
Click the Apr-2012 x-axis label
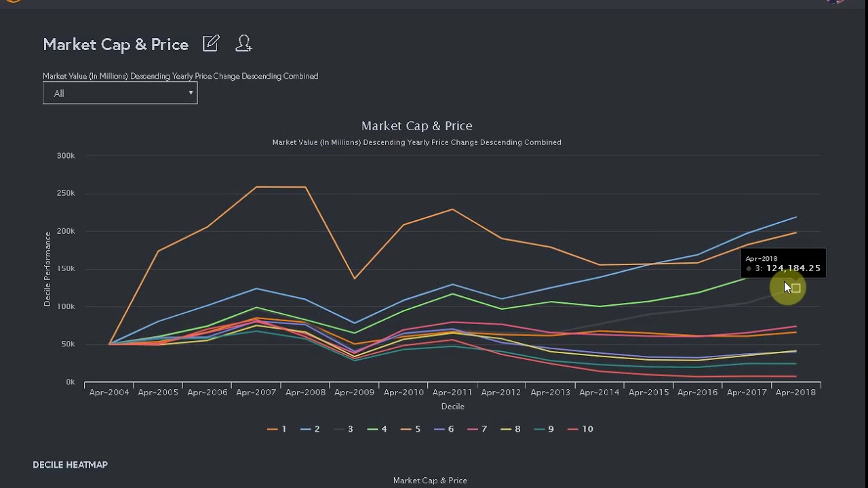coord(501,392)
